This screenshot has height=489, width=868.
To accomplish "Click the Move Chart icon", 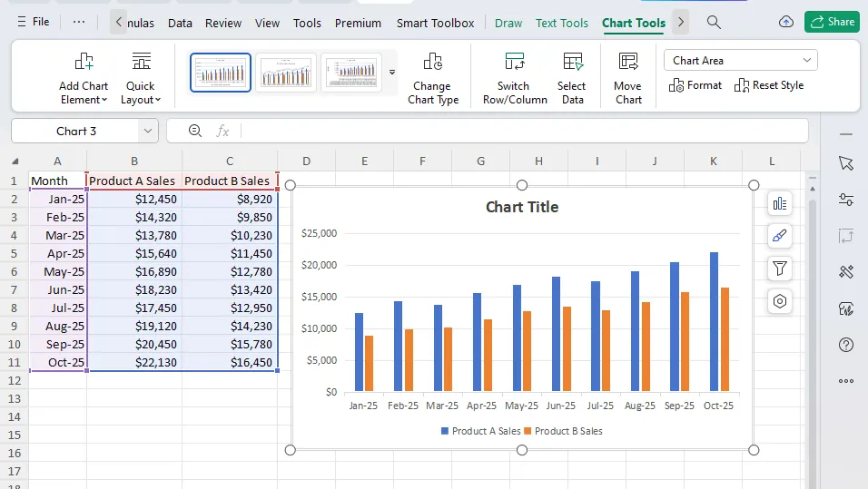I will [627, 62].
